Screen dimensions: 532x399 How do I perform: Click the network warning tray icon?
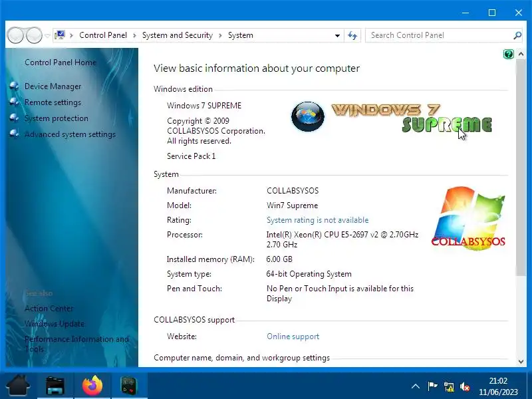click(448, 386)
